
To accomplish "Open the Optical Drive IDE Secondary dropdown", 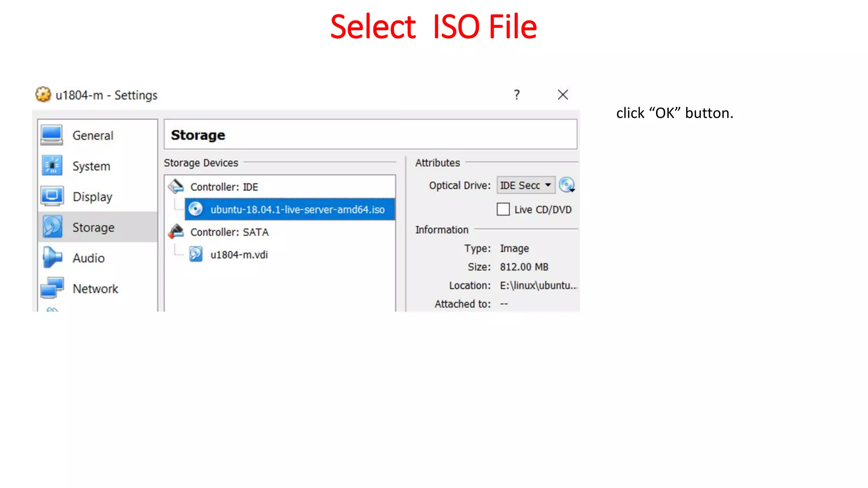I will click(526, 185).
